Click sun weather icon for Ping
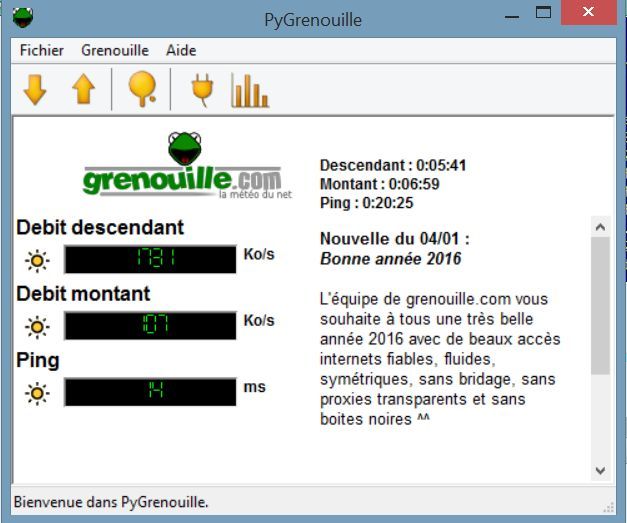This screenshot has height=523, width=627. [x=37, y=393]
